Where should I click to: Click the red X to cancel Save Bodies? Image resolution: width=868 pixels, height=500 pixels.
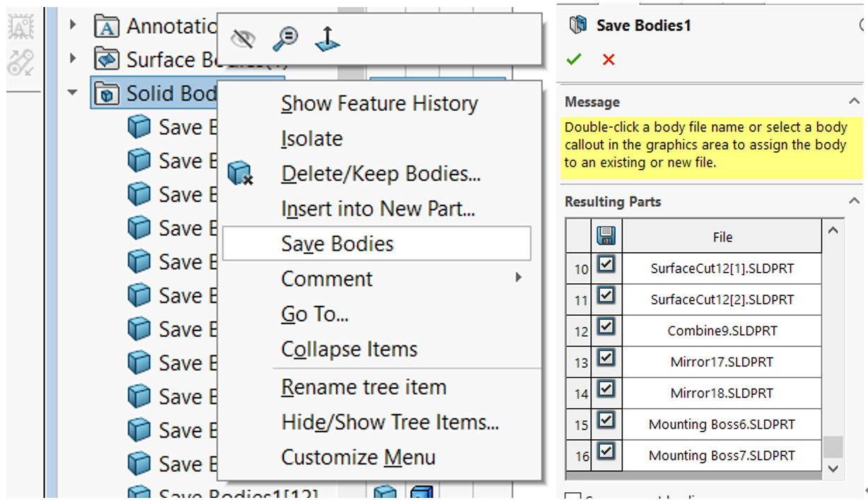(x=609, y=60)
